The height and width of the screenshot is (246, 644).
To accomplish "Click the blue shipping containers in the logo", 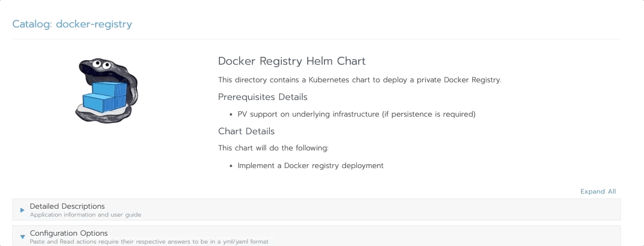I will pos(104,96).
